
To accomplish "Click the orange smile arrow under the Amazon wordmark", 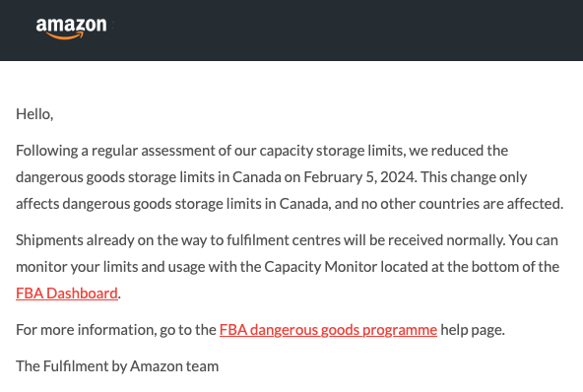I will pyautogui.click(x=65, y=35).
